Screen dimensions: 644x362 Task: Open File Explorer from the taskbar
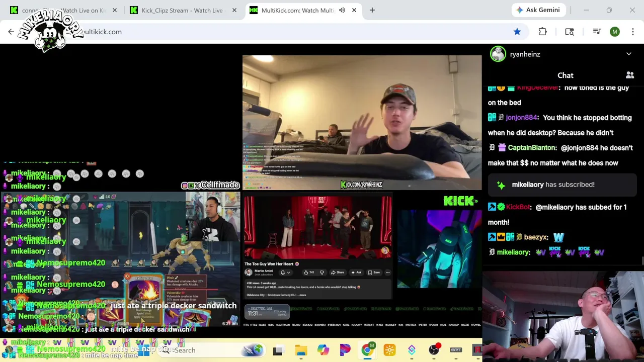tap(301, 350)
